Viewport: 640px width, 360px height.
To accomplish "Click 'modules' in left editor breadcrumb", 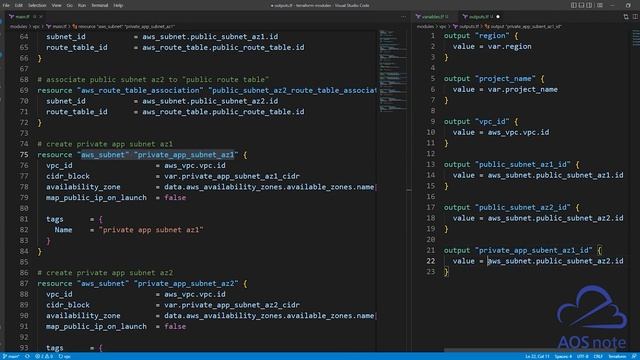I will tap(18, 27).
